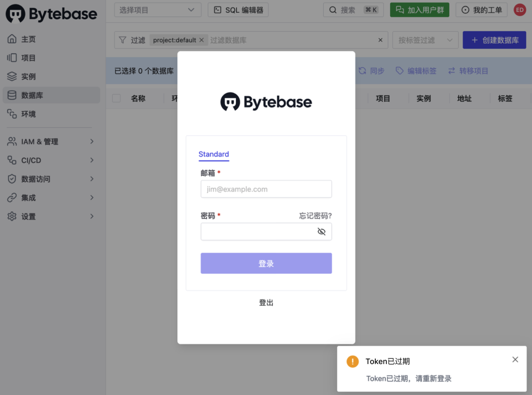Screen dimensions: 532x395
Task: Remove the project:default filter tag
Action: click(201, 40)
